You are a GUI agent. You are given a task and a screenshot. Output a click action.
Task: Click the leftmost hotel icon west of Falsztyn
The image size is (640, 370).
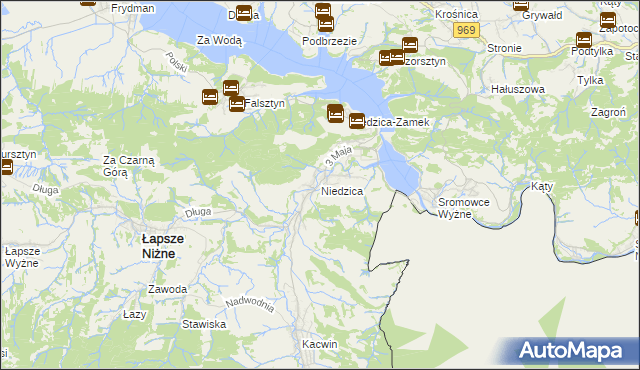[x=210, y=97]
